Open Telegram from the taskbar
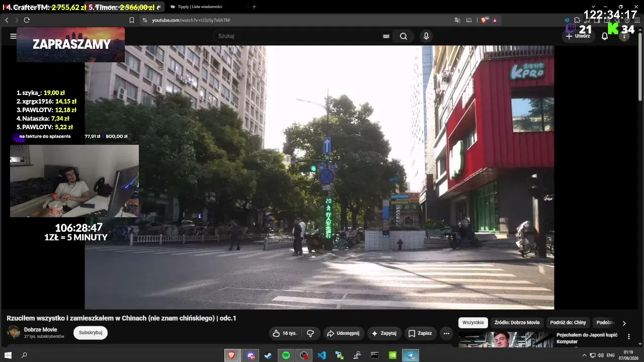The width and height of the screenshot is (644, 362). pos(411,355)
